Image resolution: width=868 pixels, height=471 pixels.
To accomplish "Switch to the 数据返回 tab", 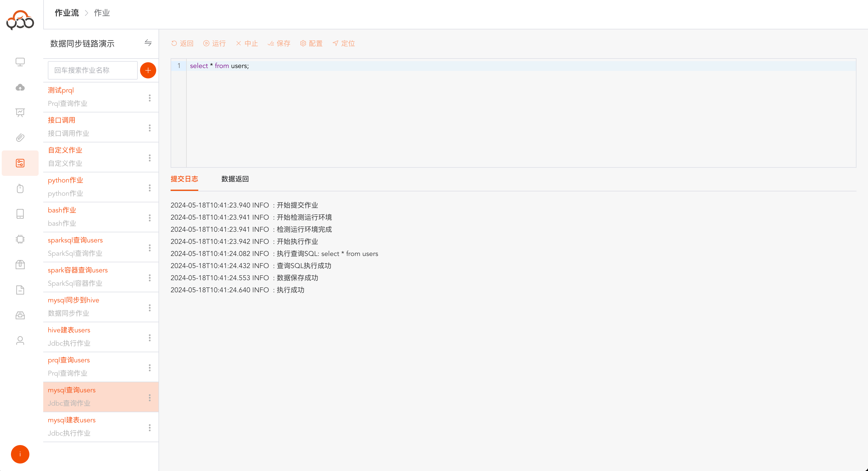I will pyautogui.click(x=235, y=179).
